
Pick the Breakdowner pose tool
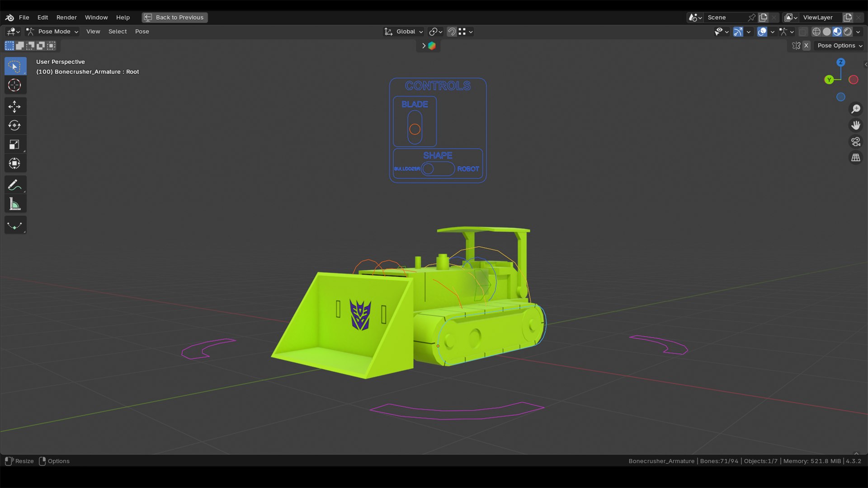(x=15, y=225)
